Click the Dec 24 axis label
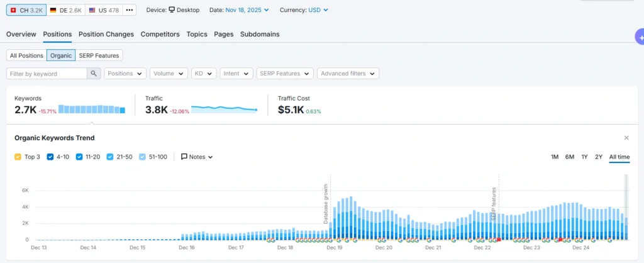This screenshot has width=644, height=263. pyautogui.click(x=580, y=248)
